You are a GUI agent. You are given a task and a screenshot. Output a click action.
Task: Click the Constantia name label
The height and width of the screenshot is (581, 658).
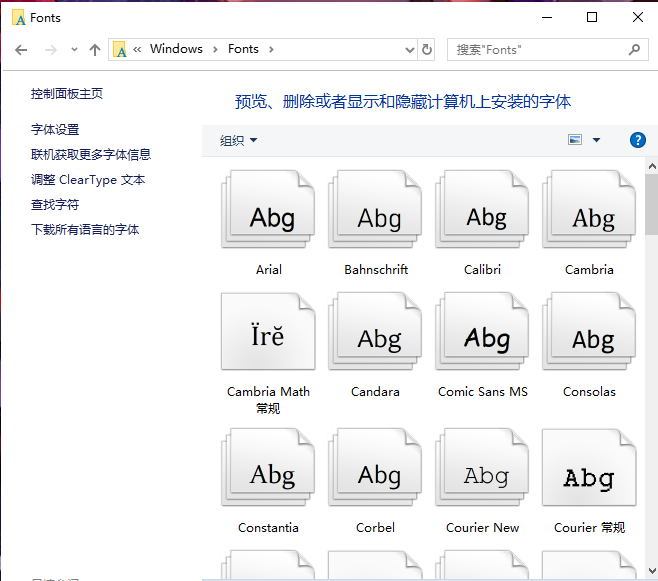[x=269, y=528]
